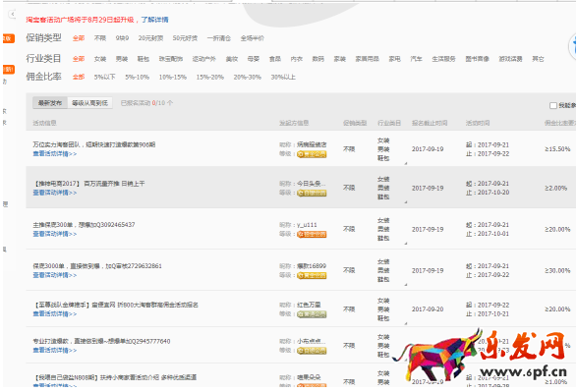Select the 30%以上 commission rate filter

click(x=283, y=78)
